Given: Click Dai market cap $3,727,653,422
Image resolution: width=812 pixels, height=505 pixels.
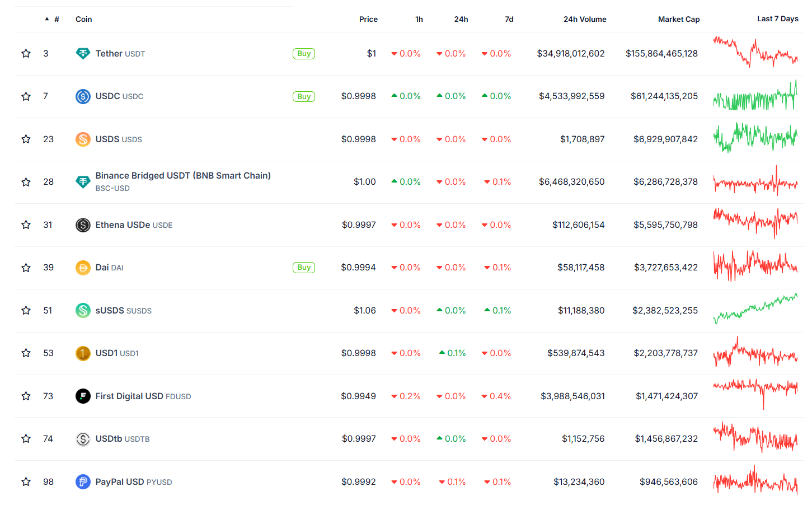Looking at the screenshot, I should pos(666,268).
